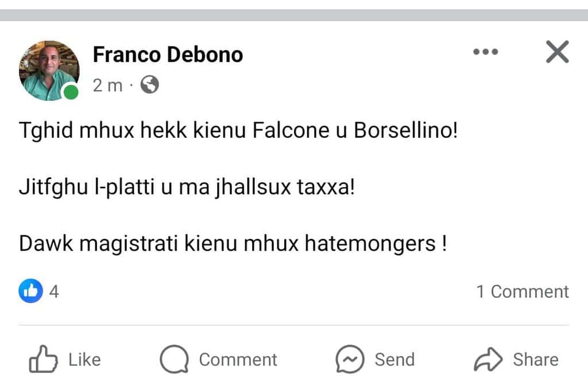Viewport: 588px width, 388px height.
Task: Open the three-dot post options menu
Action: pos(485,52)
